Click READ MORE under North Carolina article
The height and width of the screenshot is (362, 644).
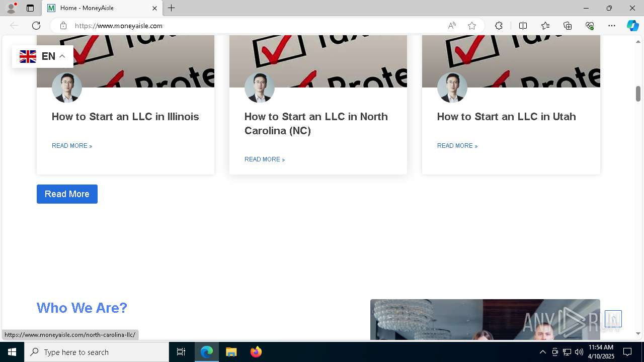tap(265, 159)
